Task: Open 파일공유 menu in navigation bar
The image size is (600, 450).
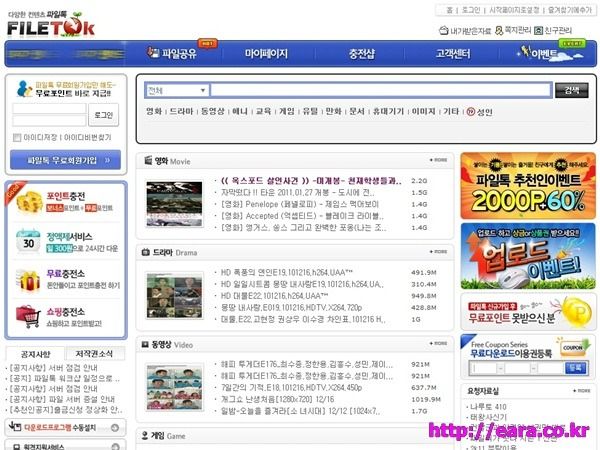Action: 172,53
